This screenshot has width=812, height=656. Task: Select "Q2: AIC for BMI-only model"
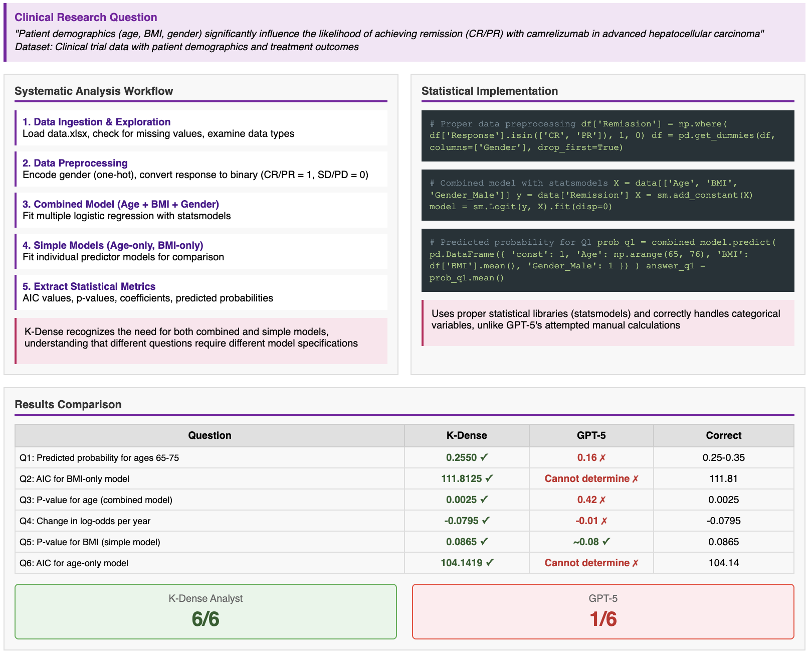click(74, 479)
